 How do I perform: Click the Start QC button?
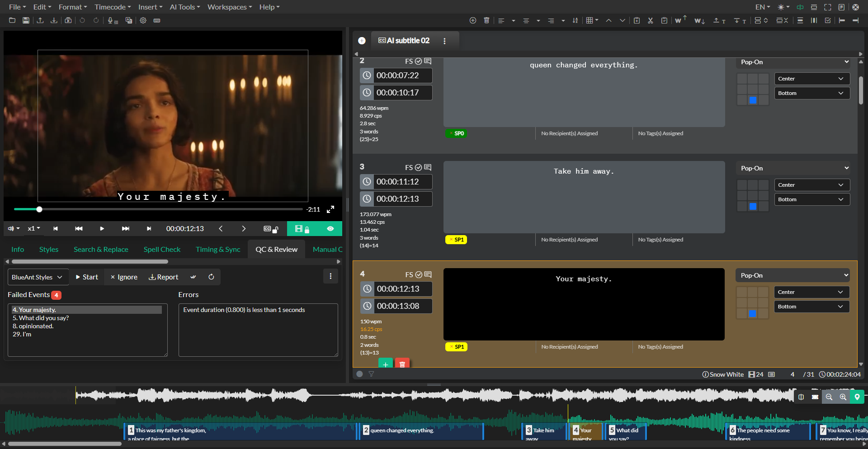pos(87,277)
